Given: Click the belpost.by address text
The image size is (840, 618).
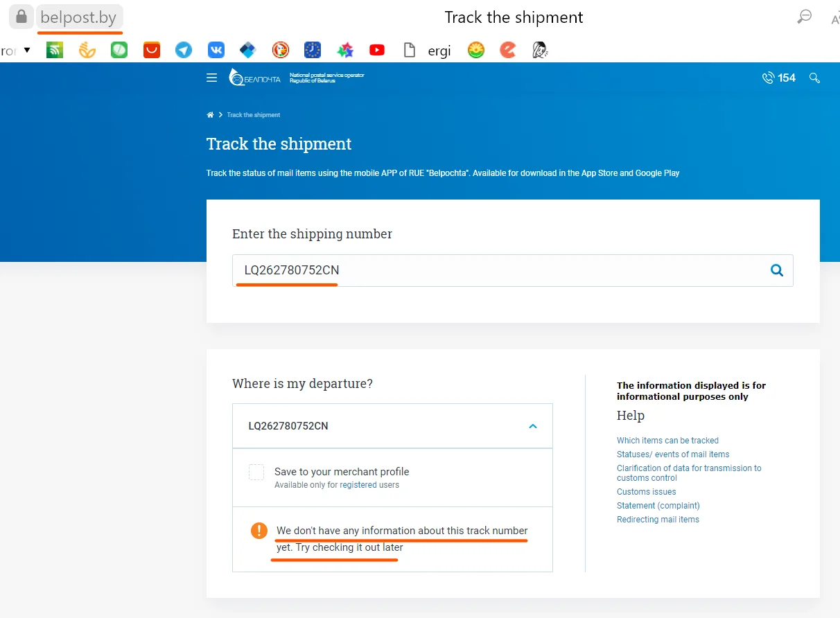Looking at the screenshot, I should (78, 17).
